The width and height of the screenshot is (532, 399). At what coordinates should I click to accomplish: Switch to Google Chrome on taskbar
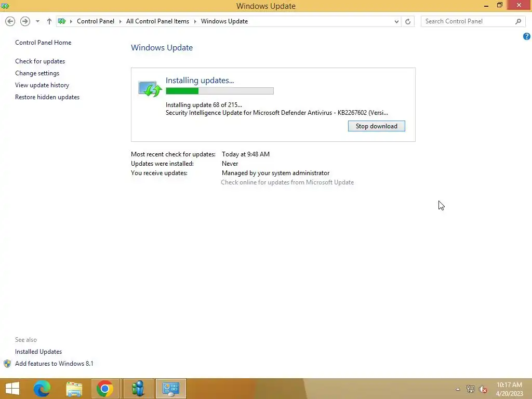(105, 389)
